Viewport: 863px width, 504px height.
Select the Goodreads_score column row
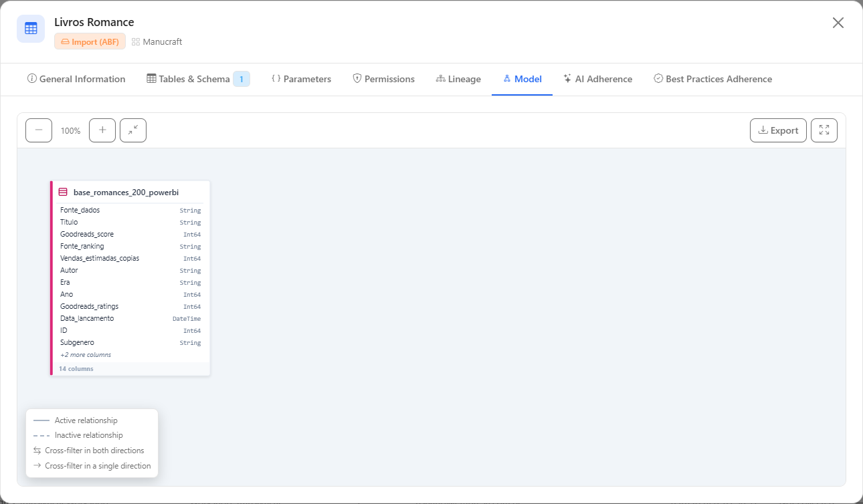(130, 234)
